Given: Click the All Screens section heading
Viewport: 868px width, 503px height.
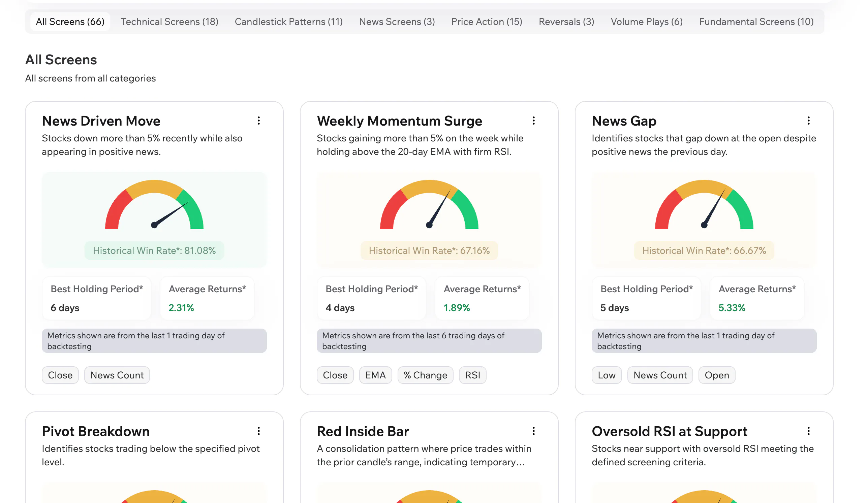Looking at the screenshot, I should point(61,60).
